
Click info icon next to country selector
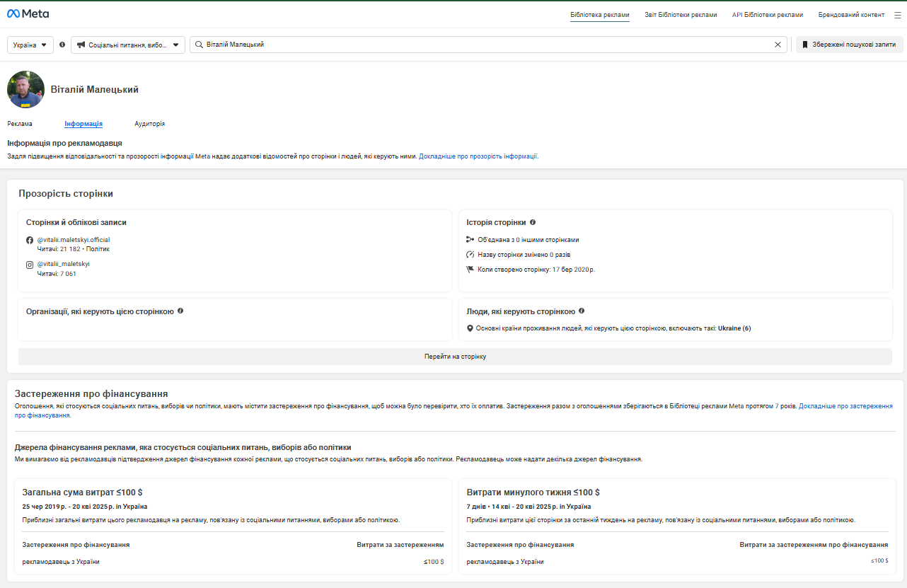pyautogui.click(x=62, y=45)
